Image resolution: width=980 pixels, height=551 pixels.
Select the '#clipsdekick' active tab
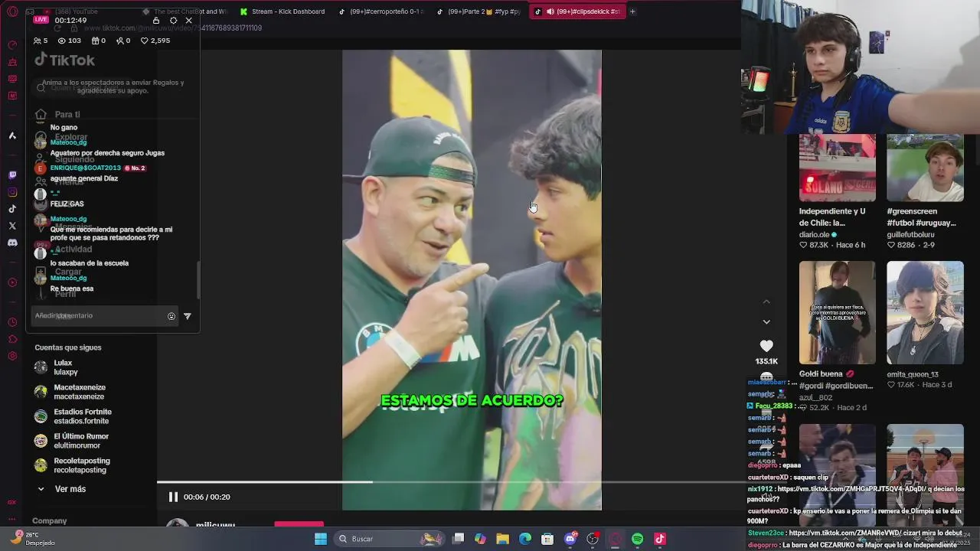pyautogui.click(x=579, y=11)
